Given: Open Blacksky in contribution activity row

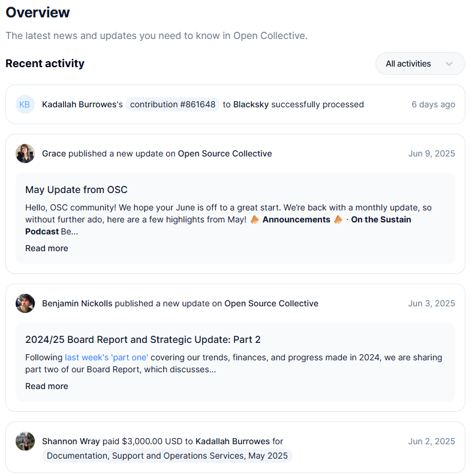Looking at the screenshot, I should coord(251,104).
